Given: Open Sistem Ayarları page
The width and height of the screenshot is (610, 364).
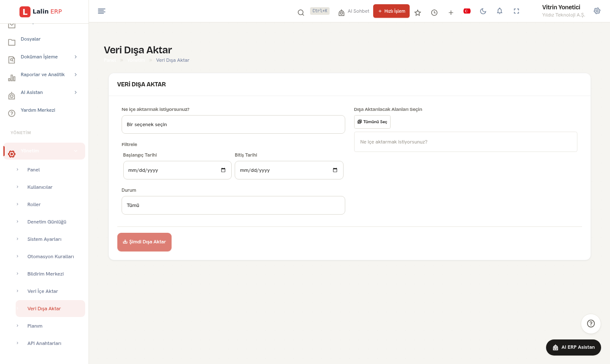Looking at the screenshot, I should coord(44,239).
